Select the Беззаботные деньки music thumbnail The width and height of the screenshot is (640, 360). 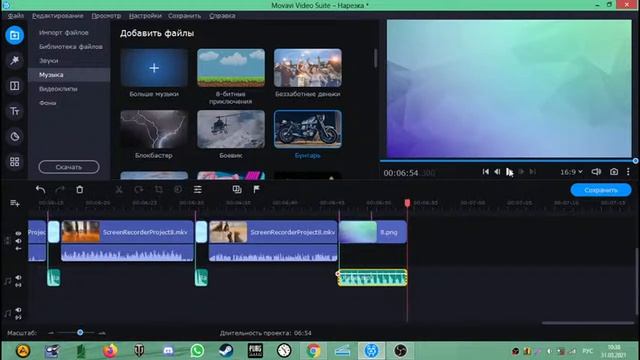click(308, 68)
